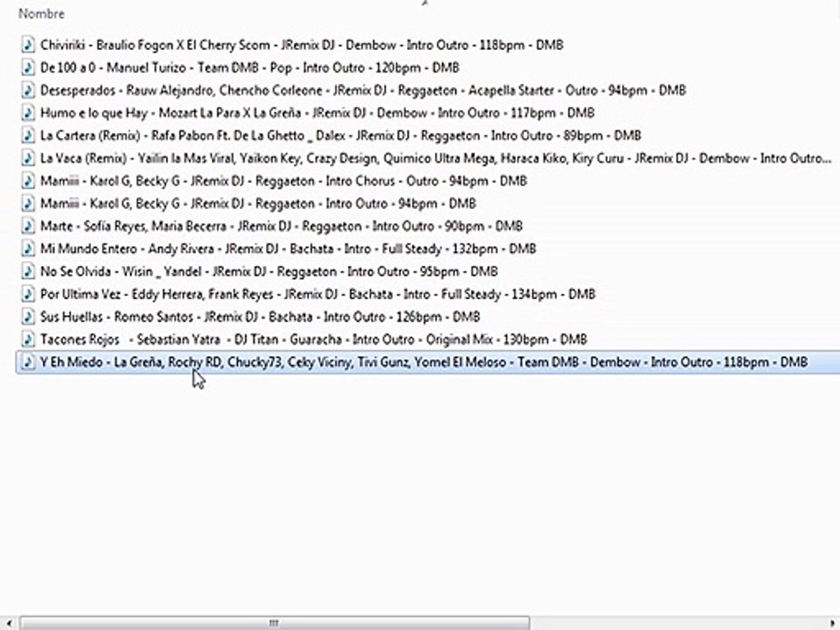
Task: Select file La Cartera (Remix) - Rafa Pabon
Action: tap(340, 136)
